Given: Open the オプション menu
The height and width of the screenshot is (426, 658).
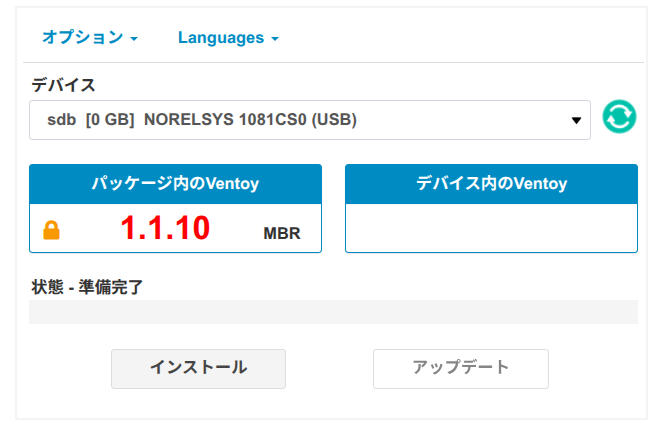Looking at the screenshot, I should (82, 38).
